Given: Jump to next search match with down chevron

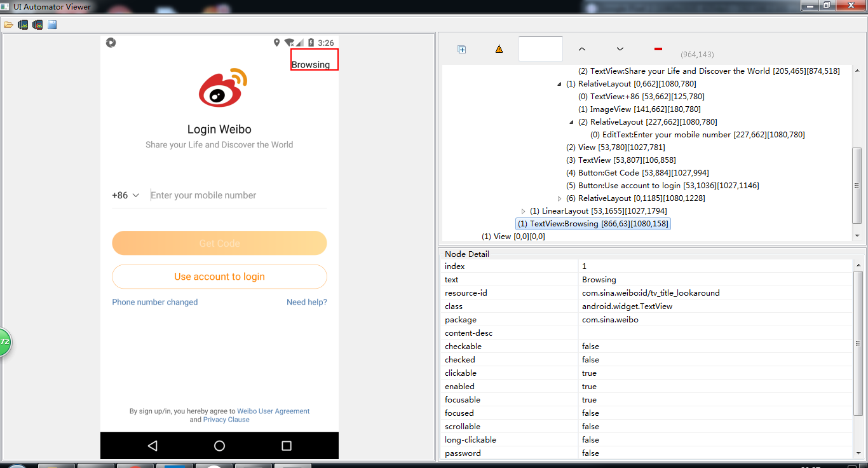Looking at the screenshot, I should [620, 48].
